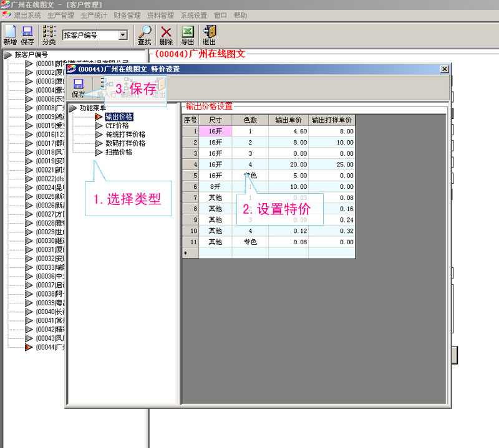Select customer (00027) in the left tree

[51, 214]
